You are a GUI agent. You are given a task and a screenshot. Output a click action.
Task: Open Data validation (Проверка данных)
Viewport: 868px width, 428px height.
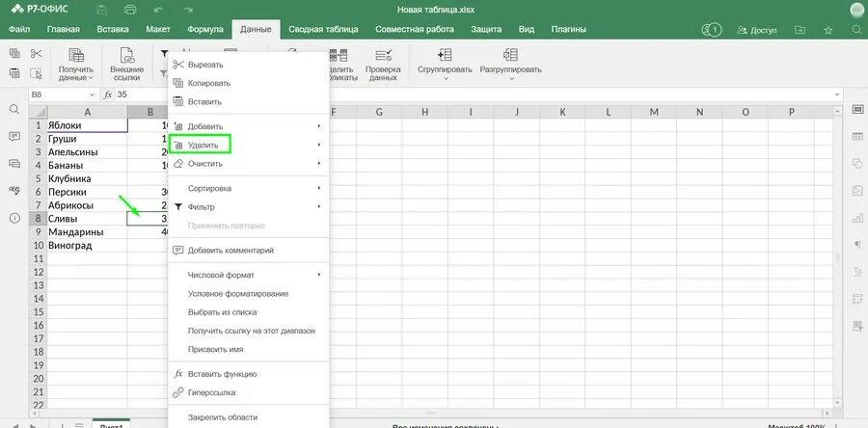click(x=383, y=65)
